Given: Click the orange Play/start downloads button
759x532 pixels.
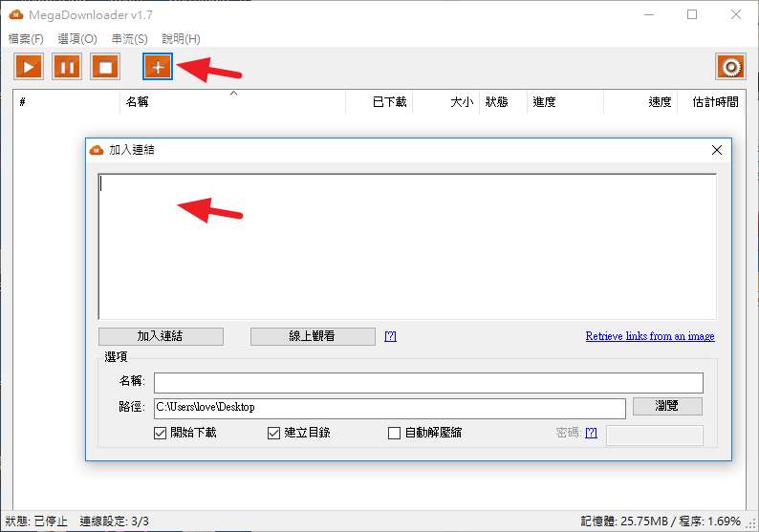Looking at the screenshot, I should click(29, 67).
